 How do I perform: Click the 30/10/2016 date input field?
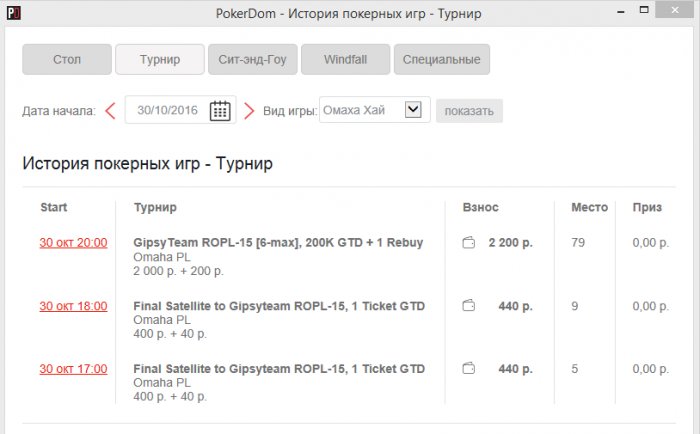[x=180, y=110]
